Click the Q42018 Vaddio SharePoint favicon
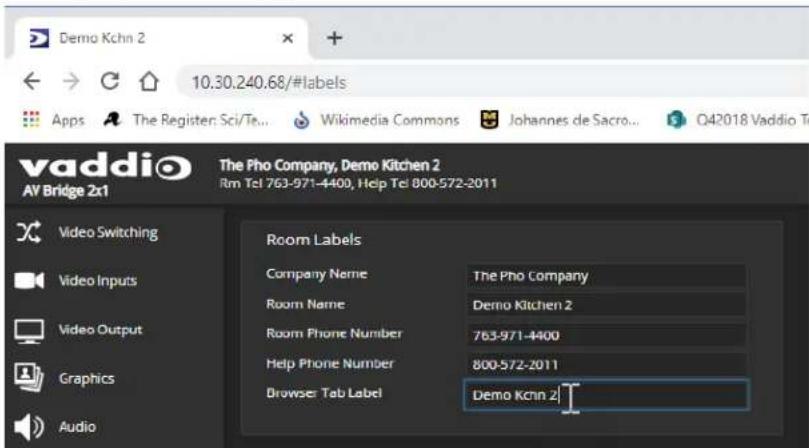 [x=676, y=120]
